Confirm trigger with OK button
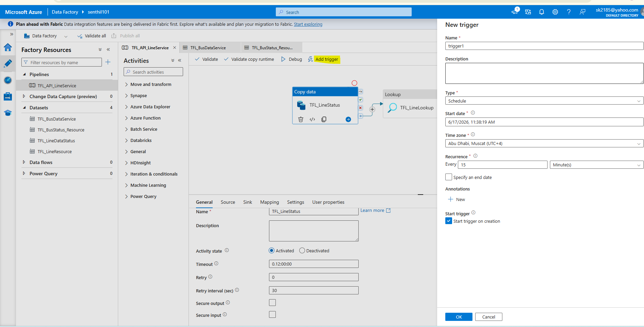Image resolution: width=644 pixels, height=327 pixels. pyautogui.click(x=459, y=317)
